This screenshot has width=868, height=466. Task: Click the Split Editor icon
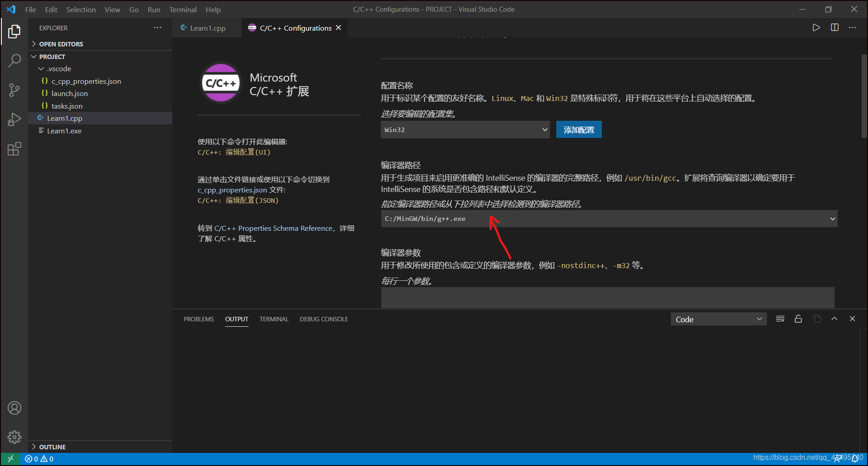coord(835,27)
